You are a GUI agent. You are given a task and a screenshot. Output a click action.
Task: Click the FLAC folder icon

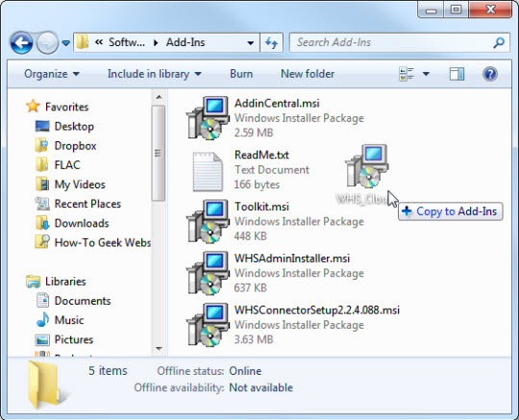(42, 164)
